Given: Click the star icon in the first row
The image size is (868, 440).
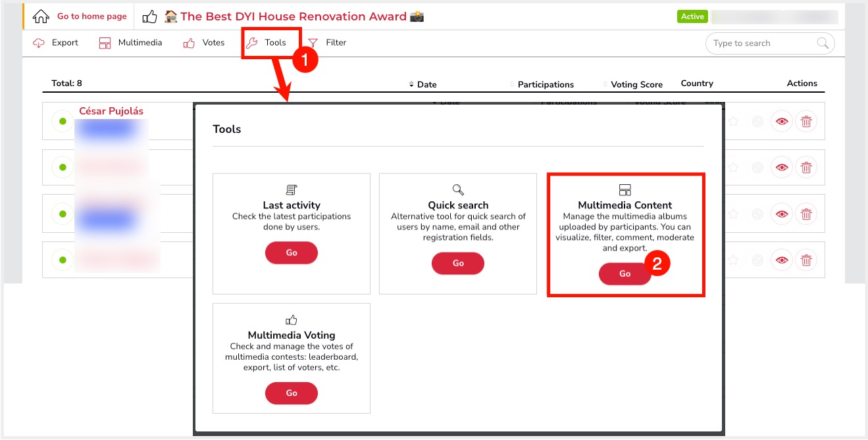Looking at the screenshot, I should pyautogui.click(x=733, y=122).
